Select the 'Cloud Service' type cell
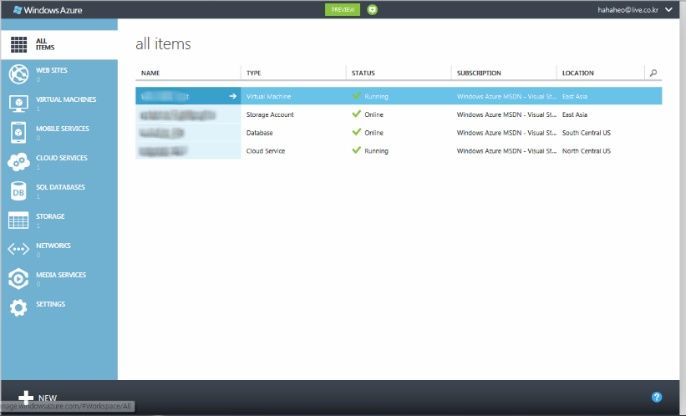 pos(266,151)
